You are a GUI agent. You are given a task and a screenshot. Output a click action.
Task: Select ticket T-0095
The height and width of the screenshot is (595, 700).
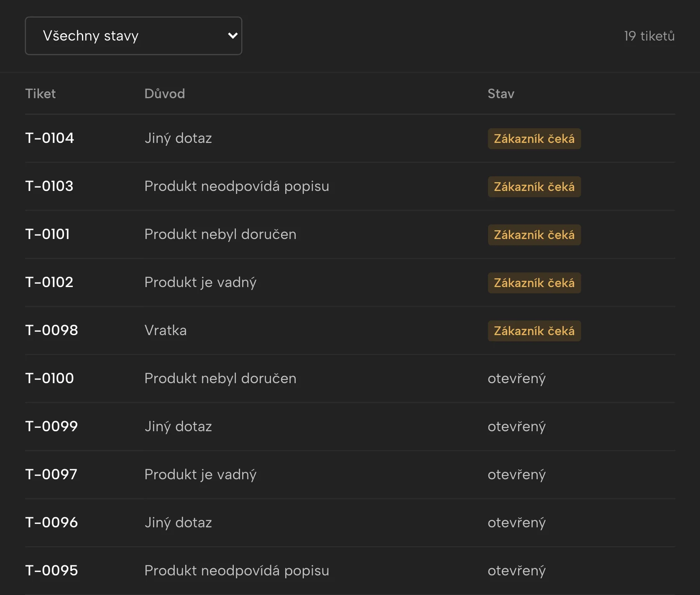pos(51,571)
